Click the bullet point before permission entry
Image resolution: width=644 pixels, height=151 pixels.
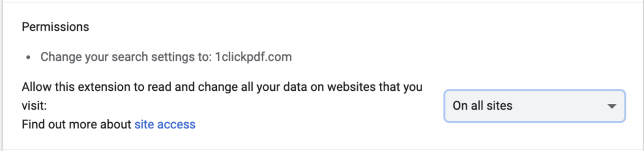28,57
